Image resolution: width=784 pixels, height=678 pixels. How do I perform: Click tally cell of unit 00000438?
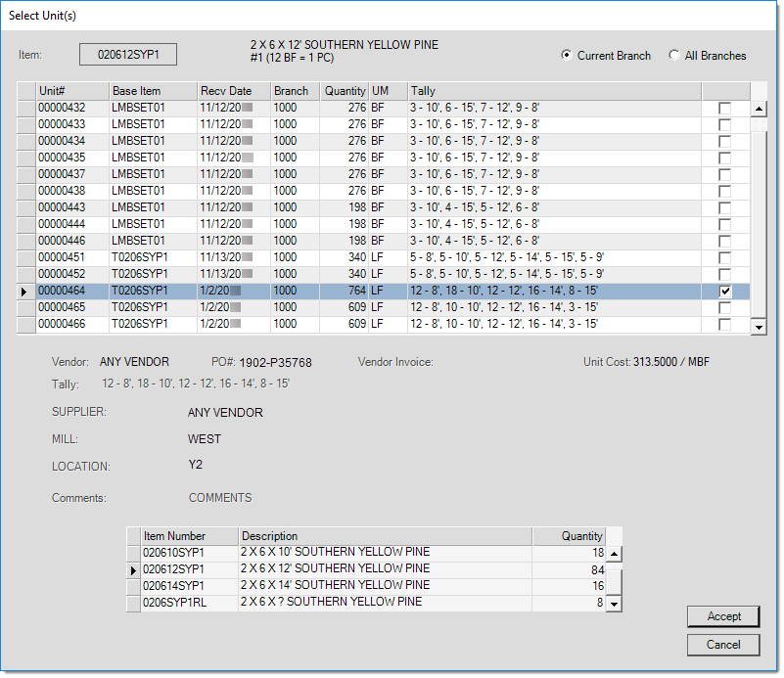pyautogui.click(x=555, y=191)
